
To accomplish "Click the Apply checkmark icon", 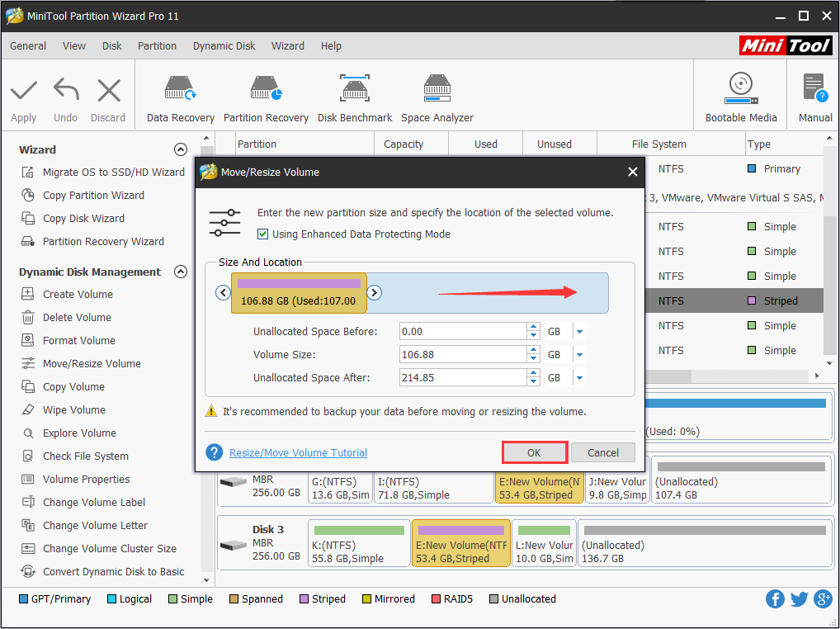I will tap(24, 90).
